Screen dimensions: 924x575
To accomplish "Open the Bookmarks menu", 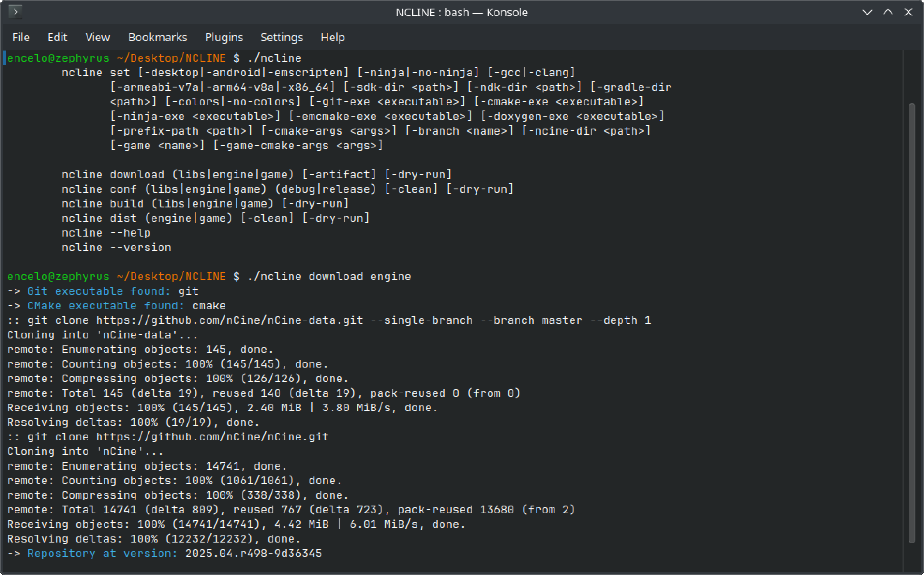I will tap(157, 37).
